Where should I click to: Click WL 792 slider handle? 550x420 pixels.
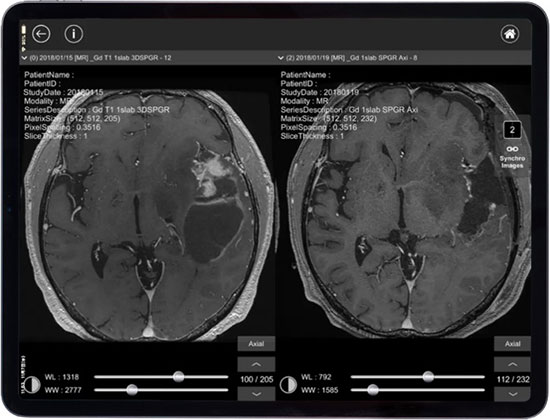(428, 377)
